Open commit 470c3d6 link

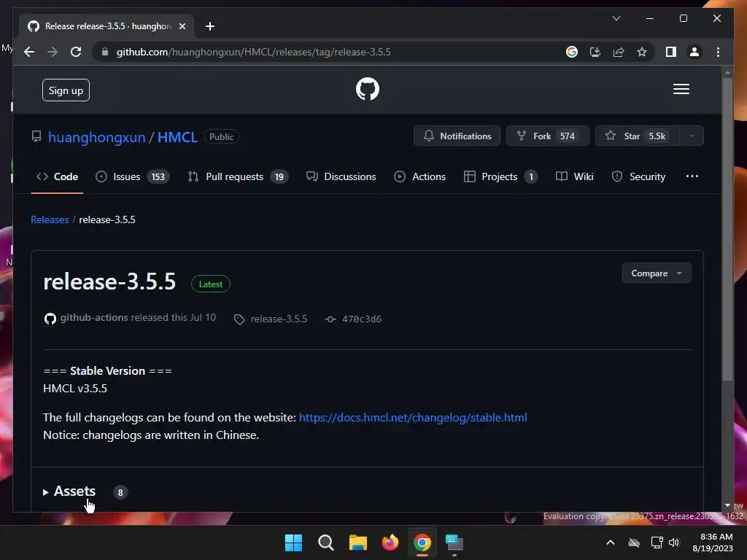pyautogui.click(x=362, y=319)
